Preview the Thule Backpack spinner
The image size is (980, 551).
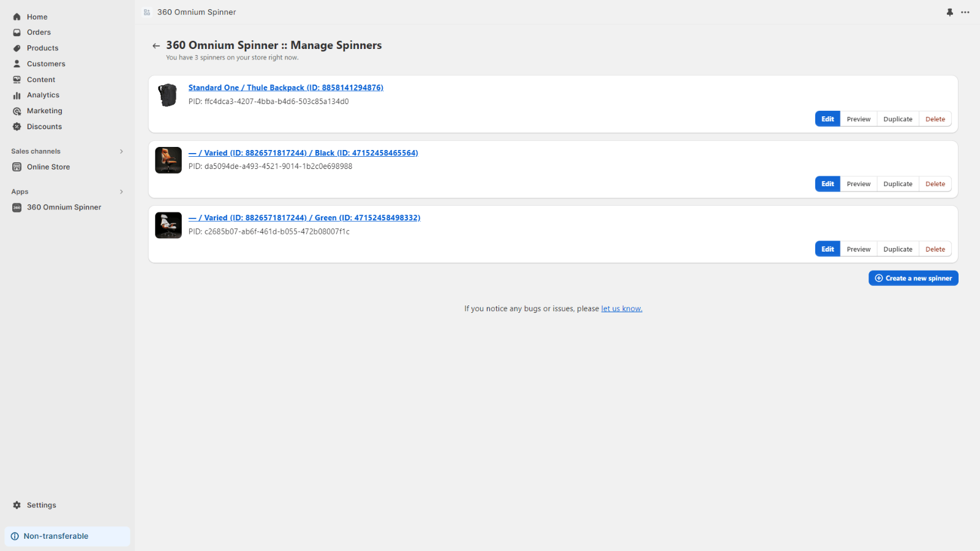coord(859,119)
